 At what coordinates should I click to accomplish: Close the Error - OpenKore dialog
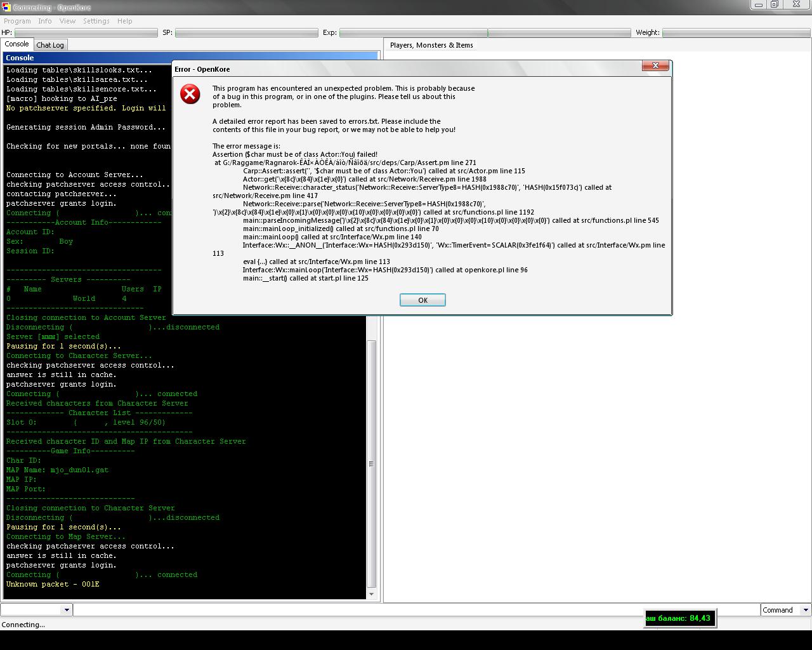655,65
